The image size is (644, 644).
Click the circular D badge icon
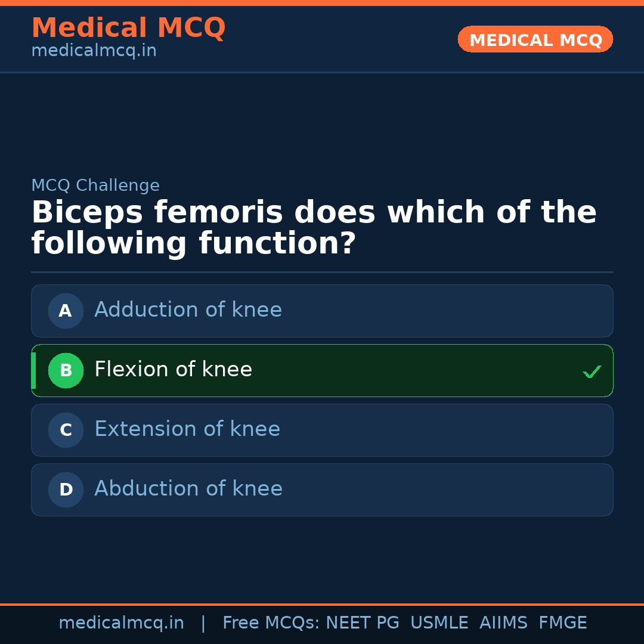[66, 490]
